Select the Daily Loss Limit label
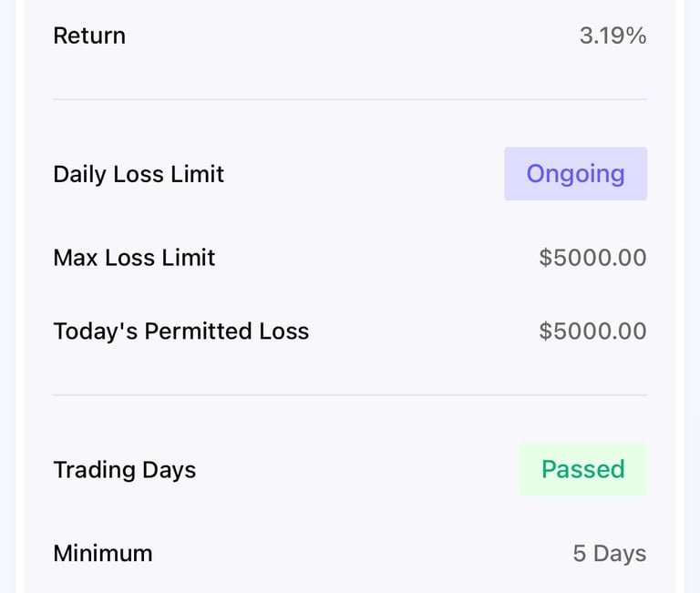 click(x=139, y=174)
